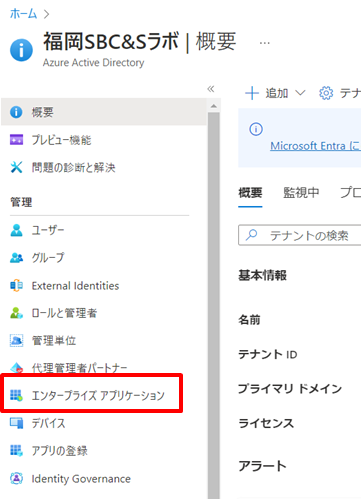Click the アプリの登録 icon
The height and width of the screenshot is (499, 361).
click(16, 451)
